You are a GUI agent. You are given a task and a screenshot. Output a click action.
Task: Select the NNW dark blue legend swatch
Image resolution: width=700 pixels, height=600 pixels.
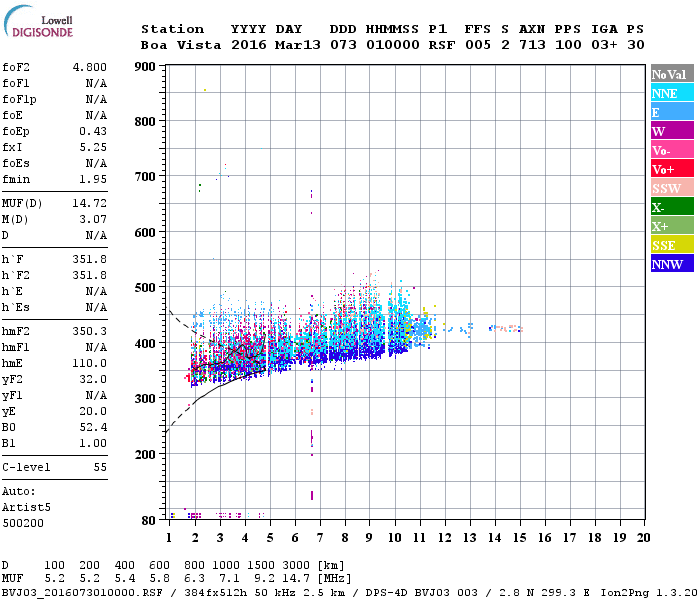[672, 263]
